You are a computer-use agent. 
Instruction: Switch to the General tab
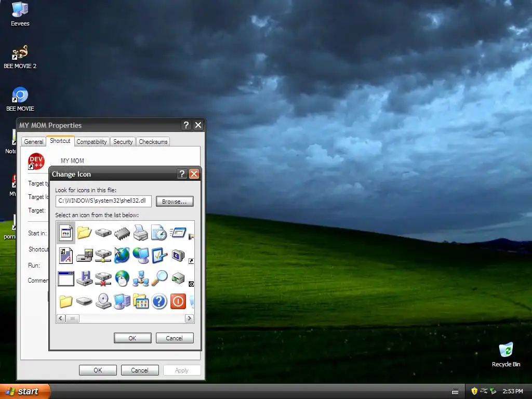[x=34, y=142]
